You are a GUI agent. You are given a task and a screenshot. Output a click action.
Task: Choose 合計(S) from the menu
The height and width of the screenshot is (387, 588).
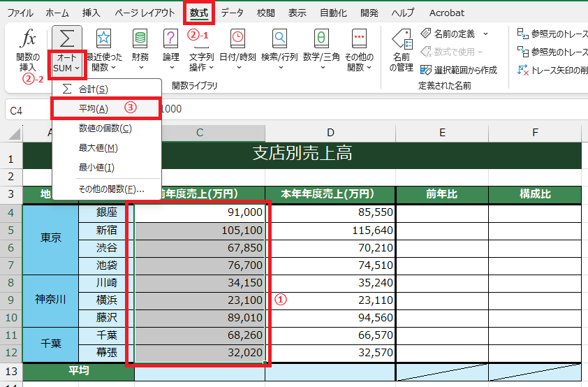pyautogui.click(x=107, y=89)
